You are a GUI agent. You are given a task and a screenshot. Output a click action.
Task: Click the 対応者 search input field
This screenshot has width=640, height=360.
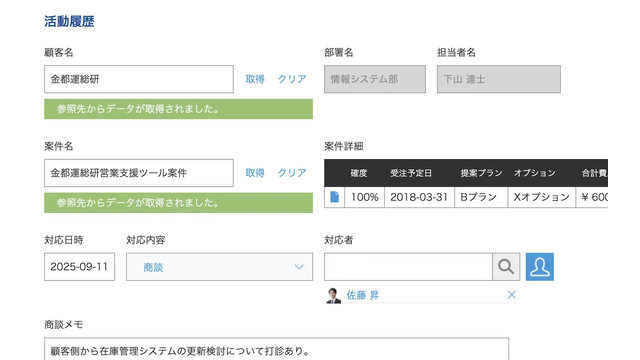pyautogui.click(x=408, y=267)
